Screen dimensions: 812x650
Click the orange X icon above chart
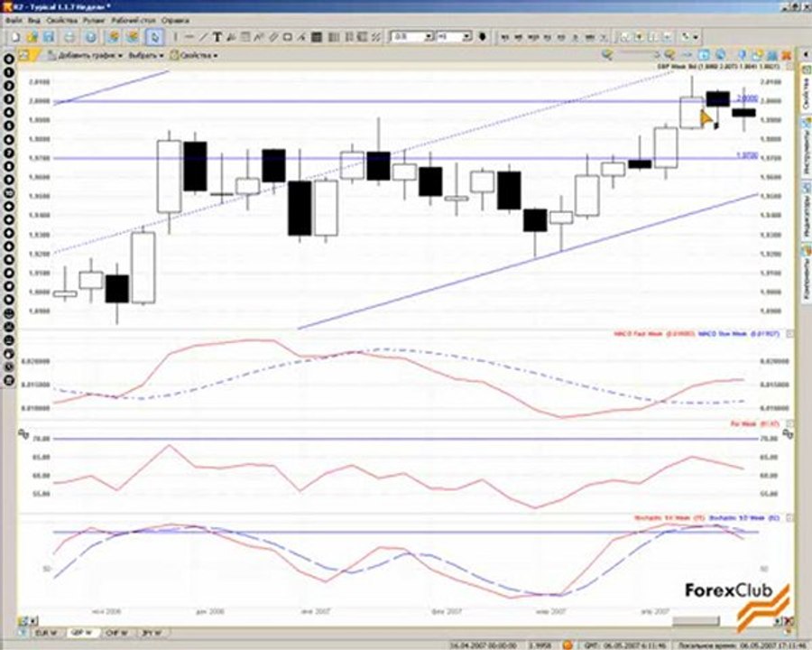click(x=786, y=55)
